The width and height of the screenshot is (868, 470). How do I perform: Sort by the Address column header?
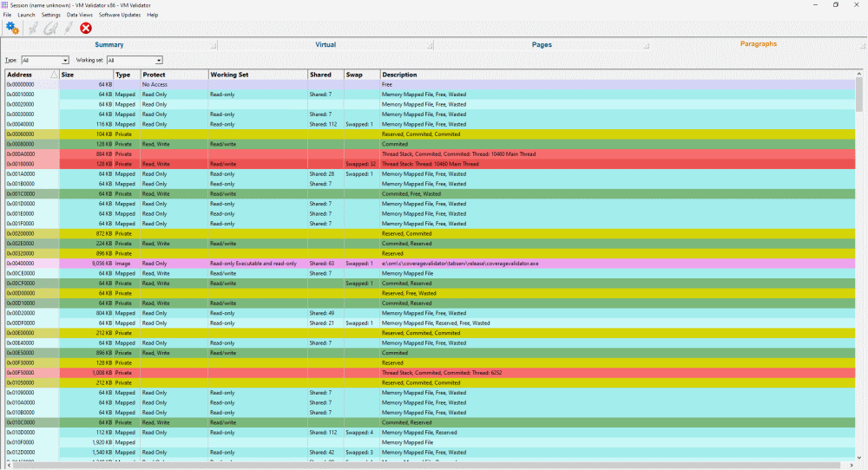(x=32, y=75)
